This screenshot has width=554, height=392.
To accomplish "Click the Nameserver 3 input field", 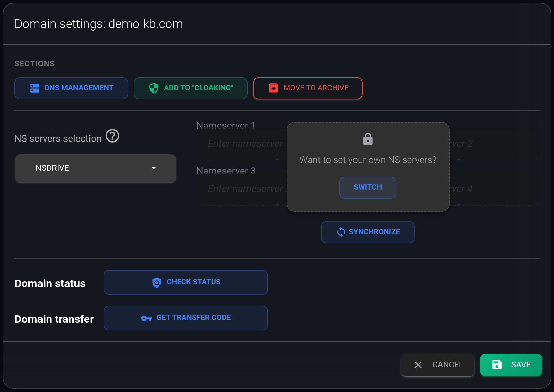I will tap(242, 189).
